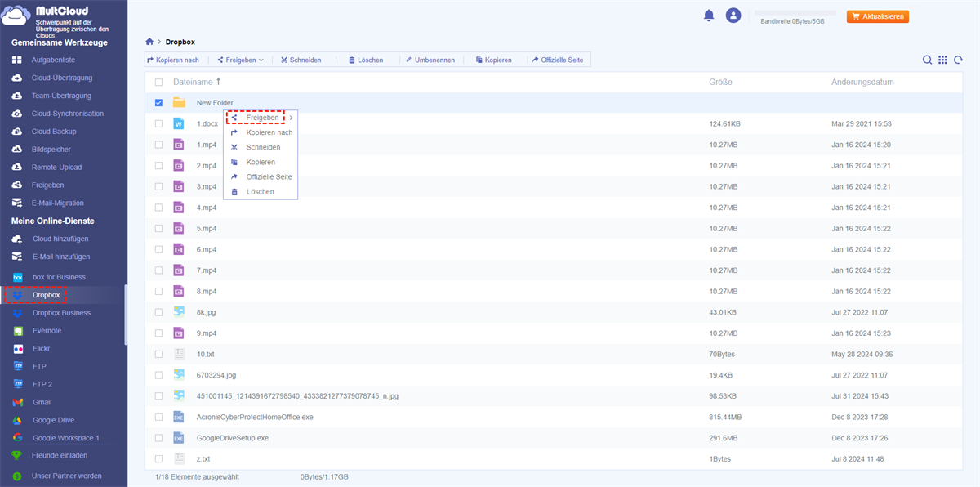Screen dimensions: 980x487
Task: Expand Freigeben submenu in context menu
Action: [x=261, y=118]
